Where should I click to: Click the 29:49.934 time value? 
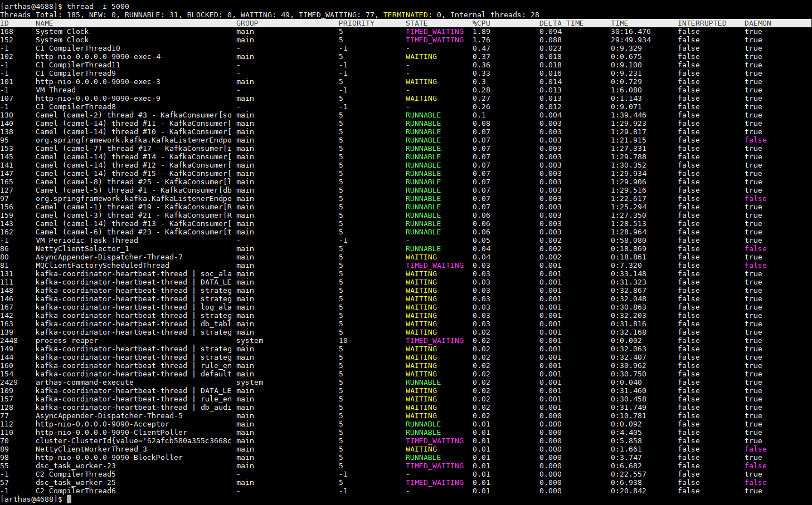click(631, 40)
